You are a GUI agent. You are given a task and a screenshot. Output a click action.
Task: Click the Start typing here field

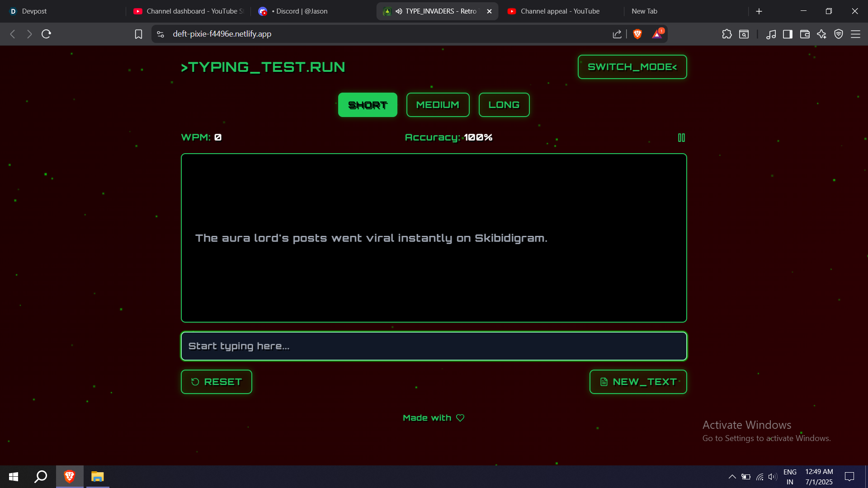(x=434, y=346)
